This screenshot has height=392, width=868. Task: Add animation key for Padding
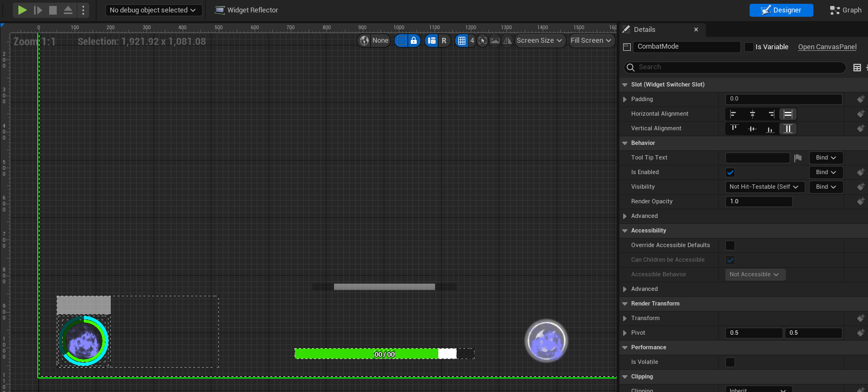[x=860, y=99]
